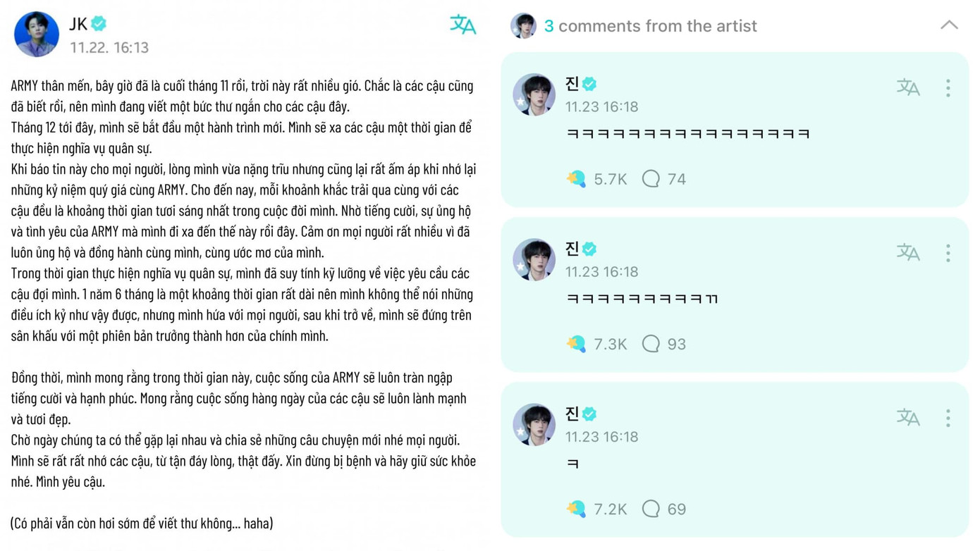Viewport: 980px width, 551px height.
Task: Like Jin's comment with 7.2K cheers
Action: (x=576, y=509)
